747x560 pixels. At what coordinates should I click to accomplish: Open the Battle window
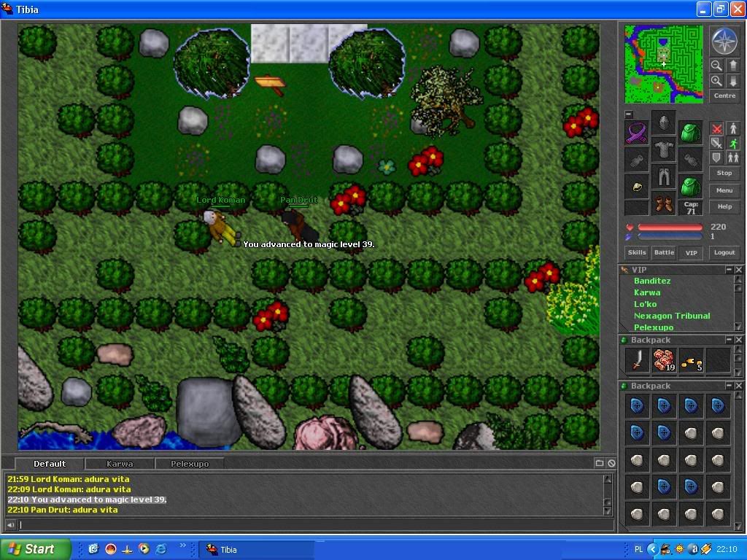tap(664, 252)
